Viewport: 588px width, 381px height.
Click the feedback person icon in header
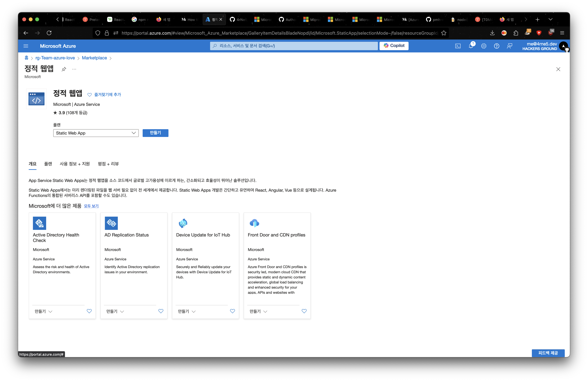[509, 46]
